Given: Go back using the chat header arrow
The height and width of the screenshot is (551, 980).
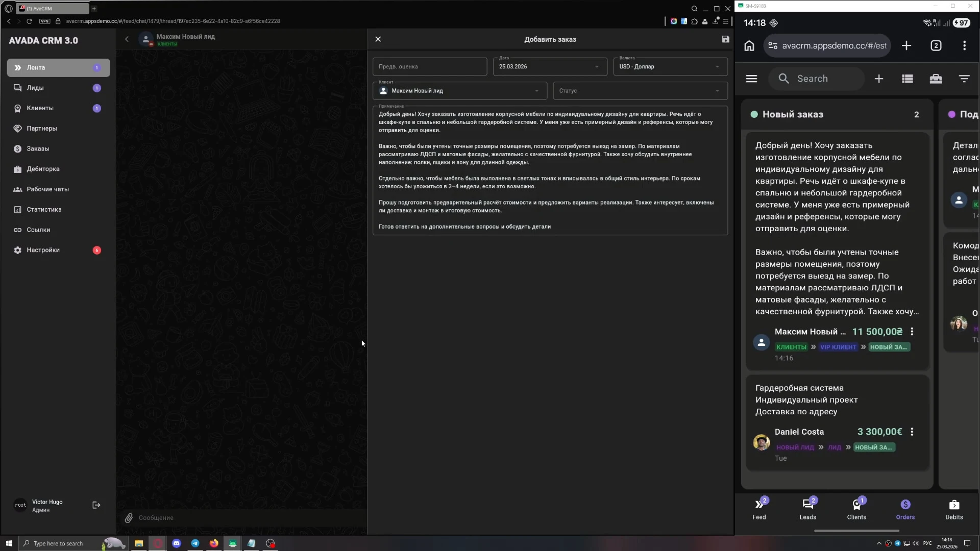Looking at the screenshot, I should point(127,39).
